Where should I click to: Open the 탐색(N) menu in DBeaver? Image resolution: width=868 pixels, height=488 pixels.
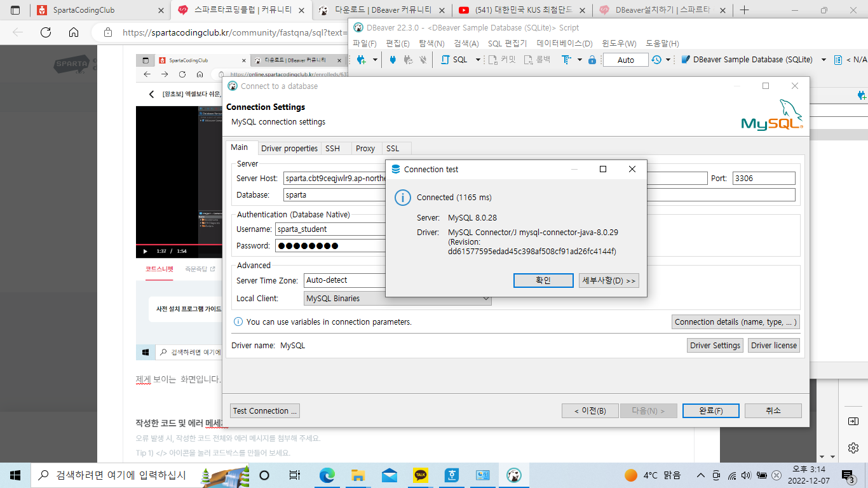pos(431,43)
